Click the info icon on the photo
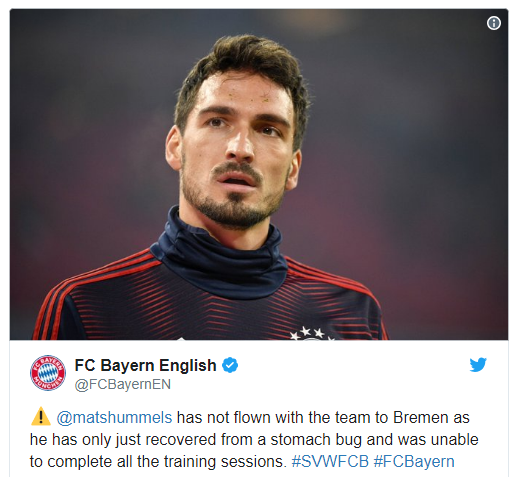525x477 pixels. point(494,23)
